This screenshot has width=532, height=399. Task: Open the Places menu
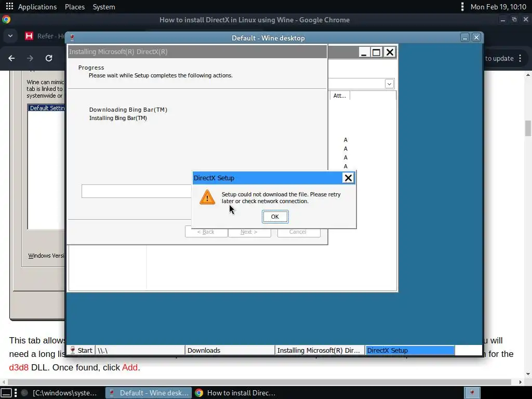point(75,7)
